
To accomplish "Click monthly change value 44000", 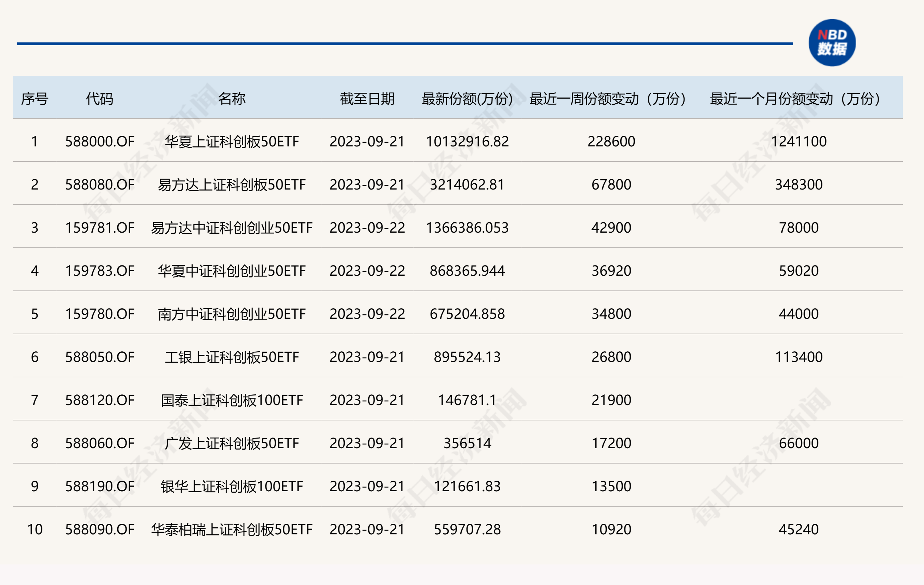I will (798, 314).
